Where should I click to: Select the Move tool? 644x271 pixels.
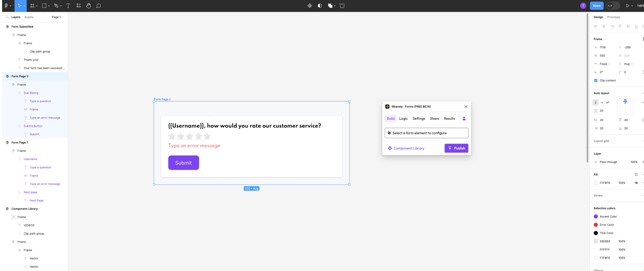[19, 6]
